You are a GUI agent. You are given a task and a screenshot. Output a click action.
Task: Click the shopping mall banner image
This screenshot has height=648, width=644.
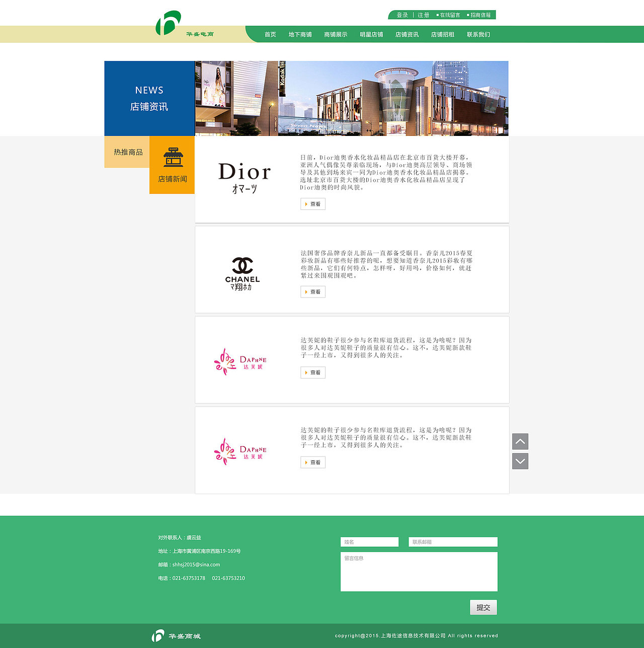(x=352, y=98)
